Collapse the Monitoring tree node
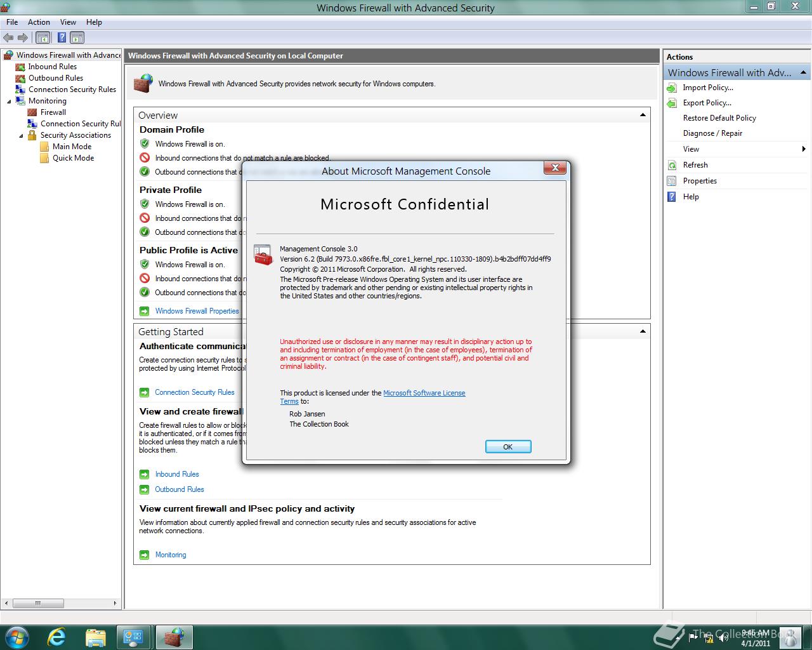The image size is (812, 650). tap(9, 101)
